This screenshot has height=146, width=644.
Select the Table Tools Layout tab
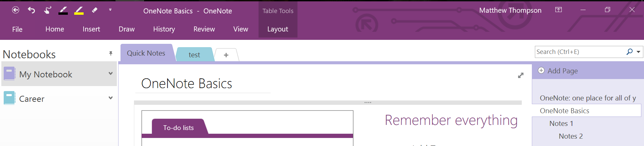click(x=278, y=29)
